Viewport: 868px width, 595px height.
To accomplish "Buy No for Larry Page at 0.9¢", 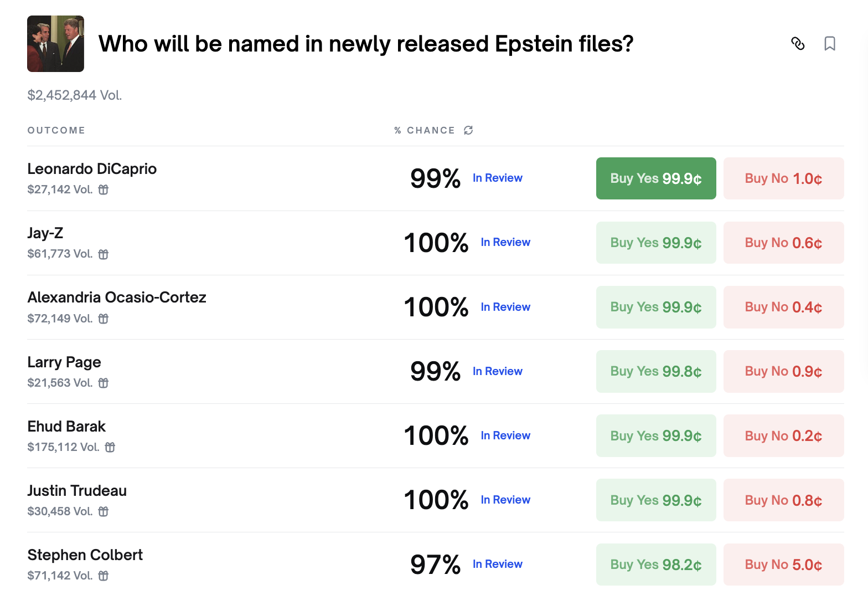I will [x=783, y=371].
